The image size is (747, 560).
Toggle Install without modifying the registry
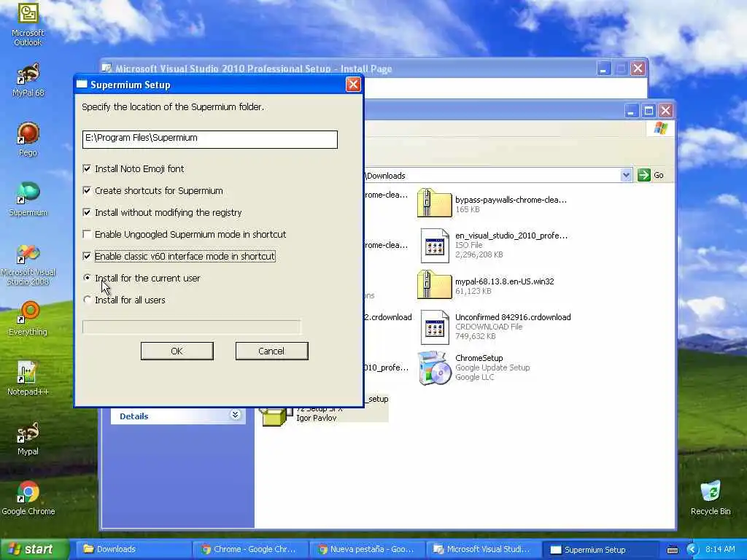(87, 212)
